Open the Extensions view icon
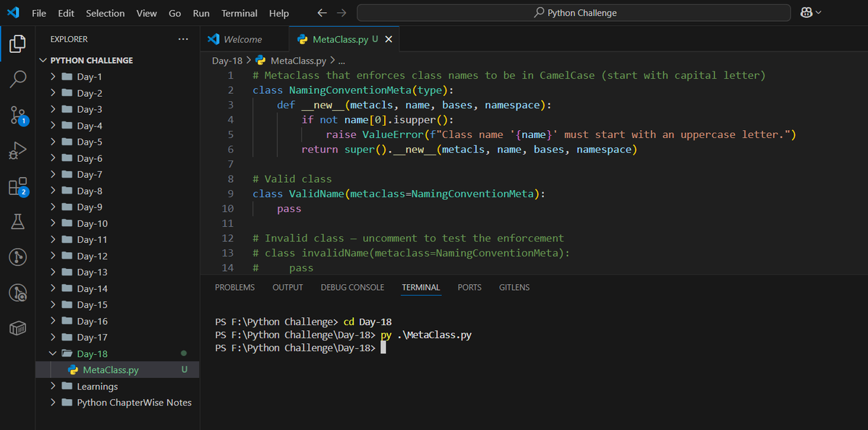 point(18,186)
